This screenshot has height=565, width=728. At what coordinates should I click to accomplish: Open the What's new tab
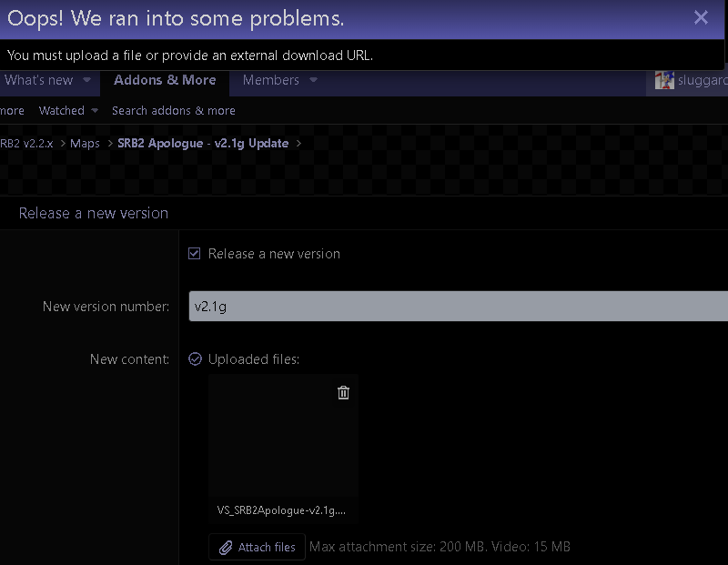click(x=39, y=80)
